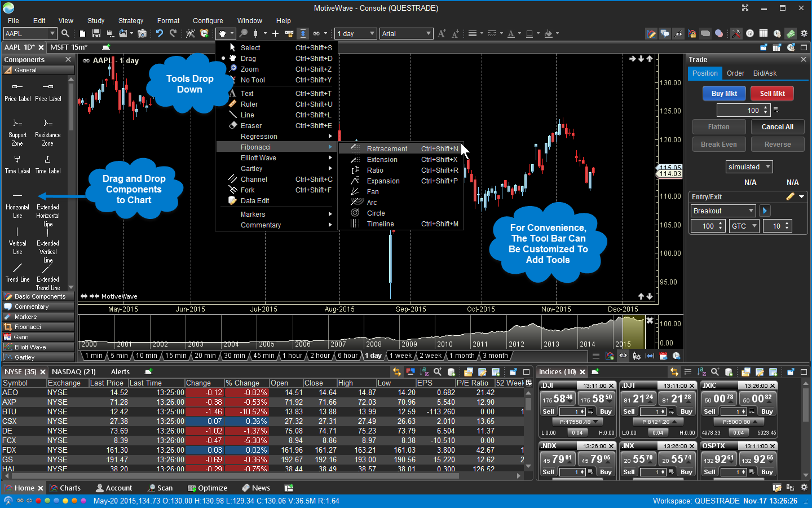Viewport: 812px width, 508px height.
Task: Click the highlighted 2015 range in timeline
Action: [x=633, y=332]
